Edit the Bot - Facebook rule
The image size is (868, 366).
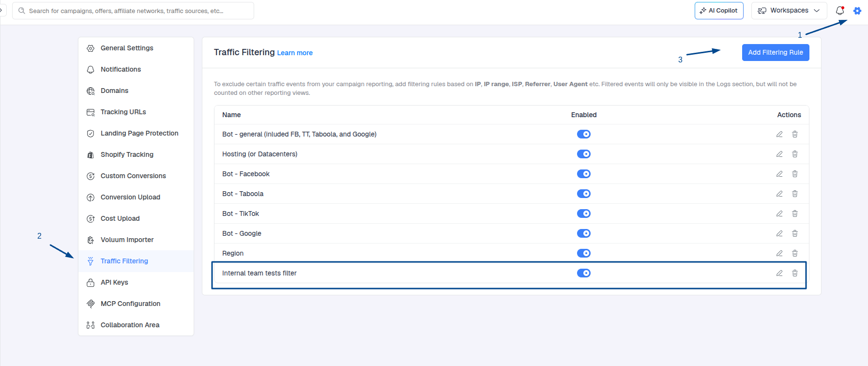point(779,174)
